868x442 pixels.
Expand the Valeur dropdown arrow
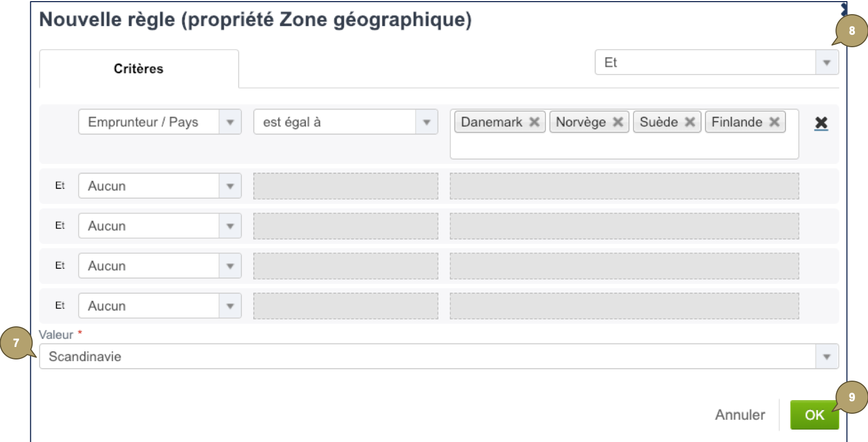point(826,356)
